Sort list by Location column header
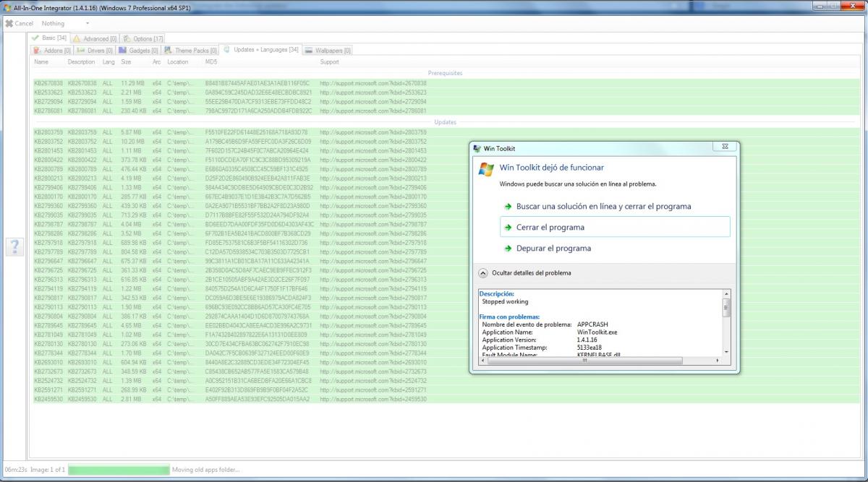This screenshot has width=868, height=482. 178,62
